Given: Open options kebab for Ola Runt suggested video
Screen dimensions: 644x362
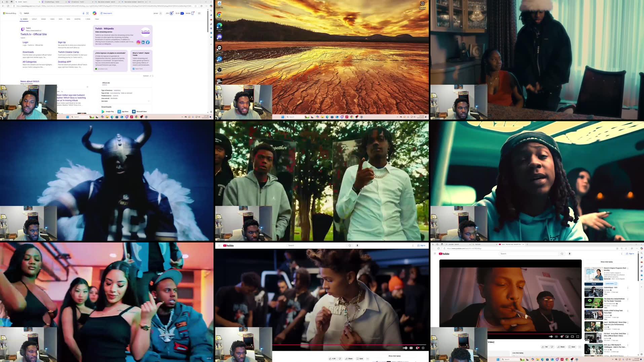Looking at the screenshot, I should pyautogui.click(x=628, y=334).
